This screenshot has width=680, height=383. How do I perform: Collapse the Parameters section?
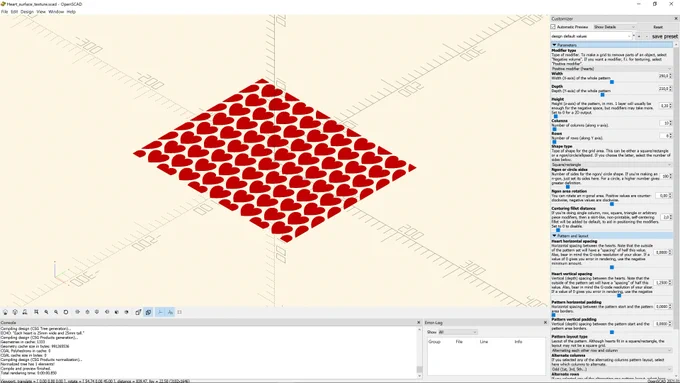point(612,45)
